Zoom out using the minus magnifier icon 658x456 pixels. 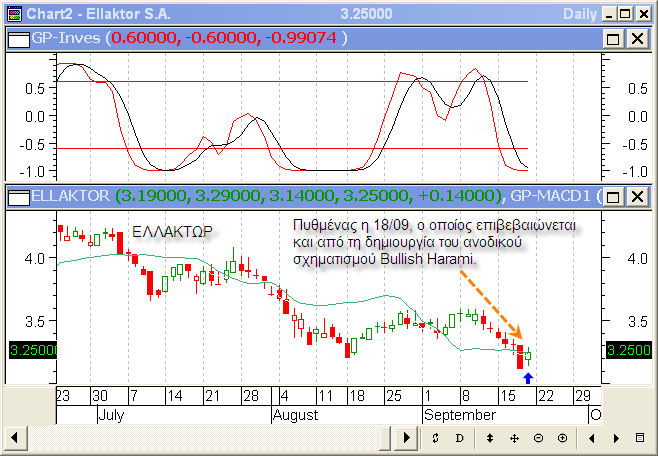538,438
